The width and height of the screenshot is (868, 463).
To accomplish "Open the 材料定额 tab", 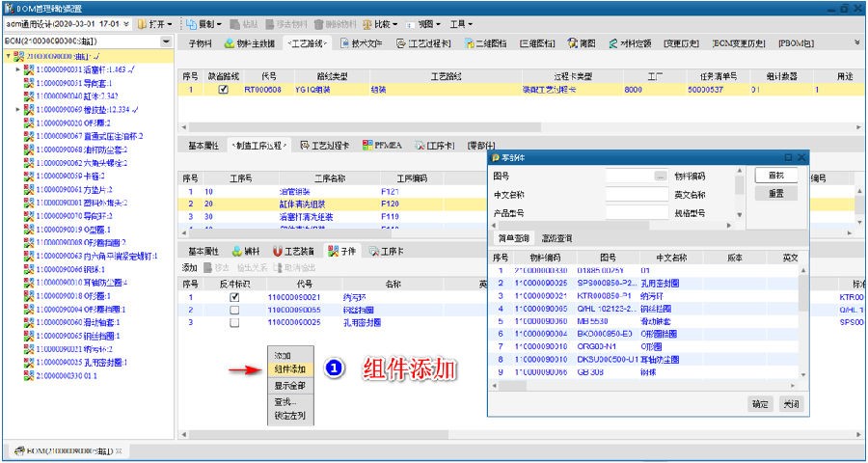I will (632, 43).
